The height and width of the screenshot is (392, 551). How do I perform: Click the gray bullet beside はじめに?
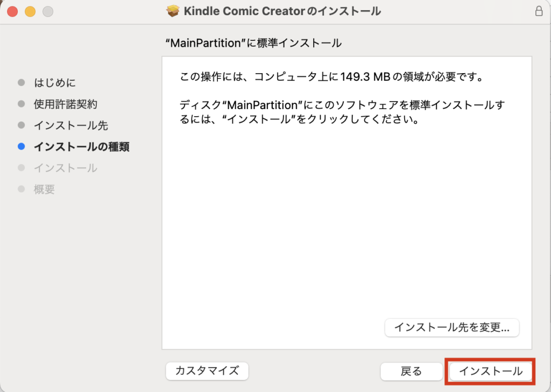22,82
